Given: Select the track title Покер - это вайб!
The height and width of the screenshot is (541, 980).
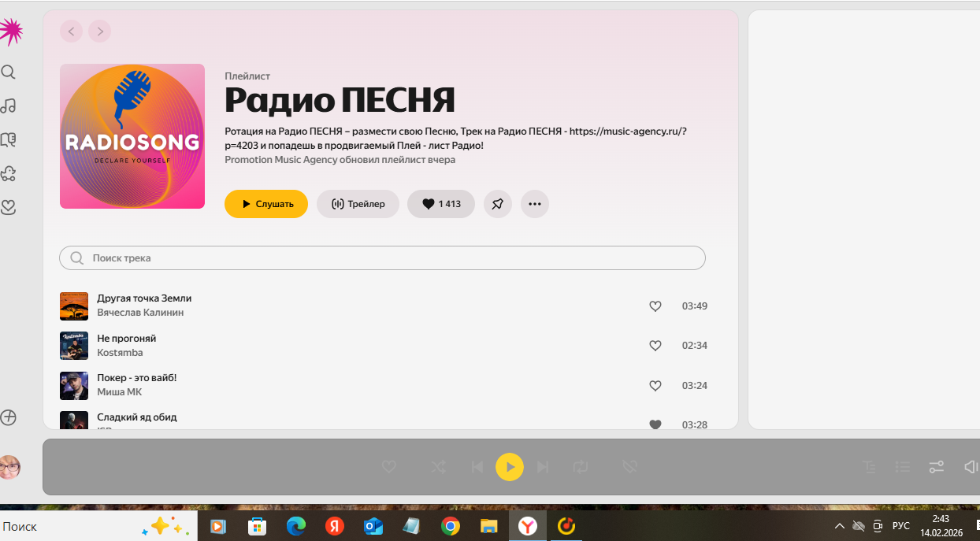Looking at the screenshot, I should click(x=137, y=377).
